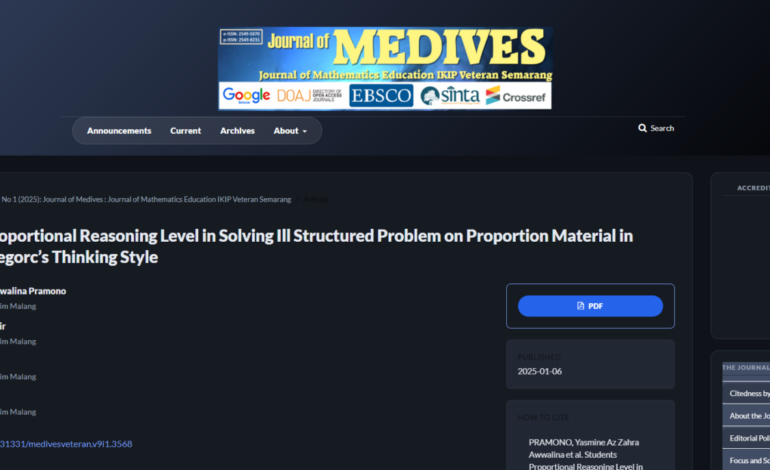Click the PRAMONO citation text

586,455
